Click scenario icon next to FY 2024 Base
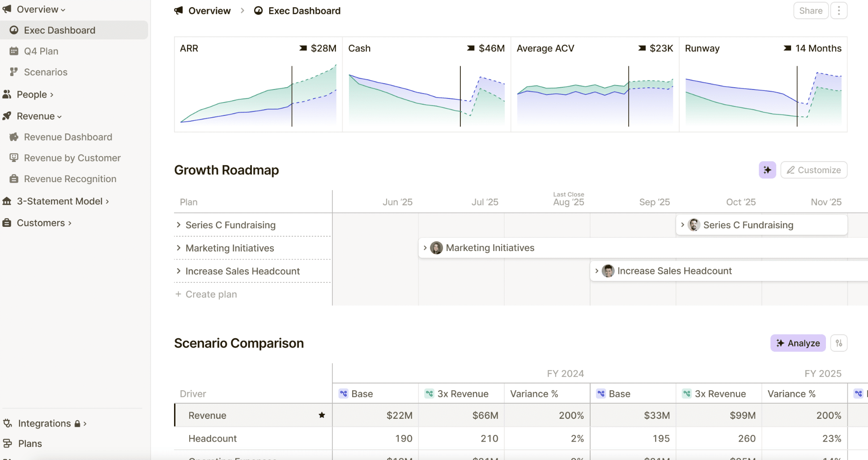 click(x=344, y=394)
